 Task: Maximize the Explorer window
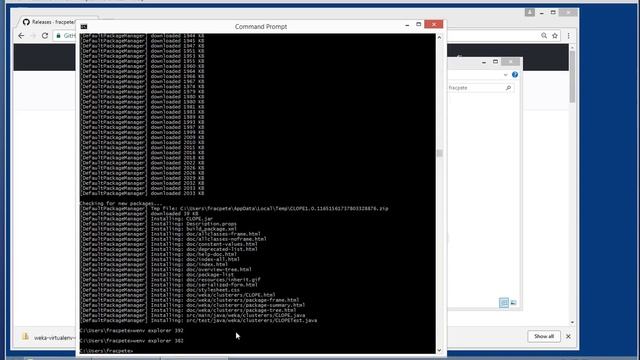tap(495, 62)
